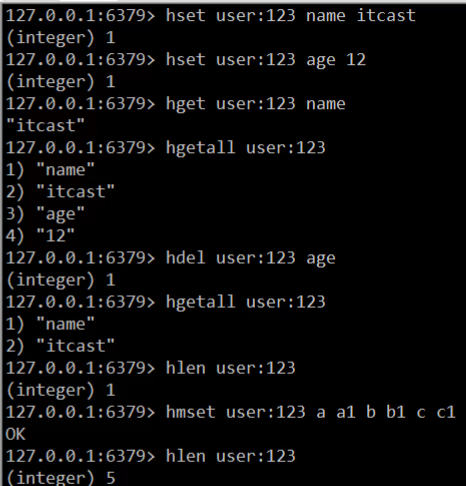Click the standalone "itcast" output after hget
Viewport: 466px width, 486px height.
pyautogui.click(x=45, y=126)
